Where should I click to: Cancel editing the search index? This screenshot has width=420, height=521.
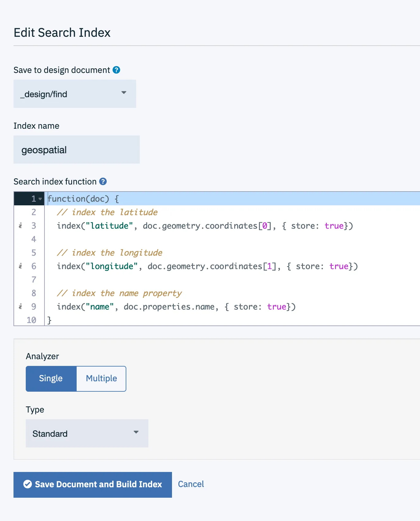191,484
